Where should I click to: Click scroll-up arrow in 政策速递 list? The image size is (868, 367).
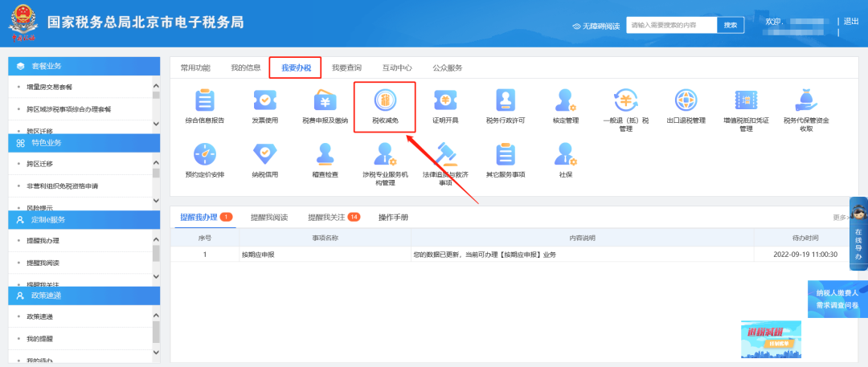(x=156, y=316)
